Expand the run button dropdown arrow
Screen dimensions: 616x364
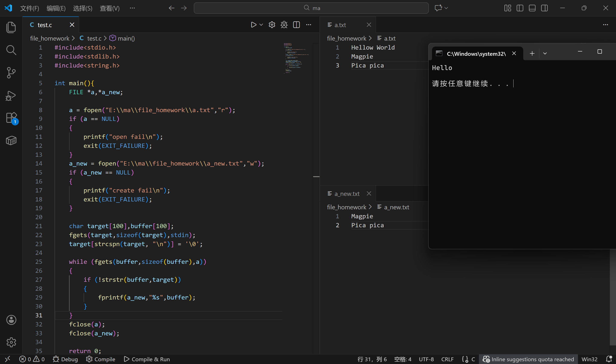pyautogui.click(x=261, y=25)
